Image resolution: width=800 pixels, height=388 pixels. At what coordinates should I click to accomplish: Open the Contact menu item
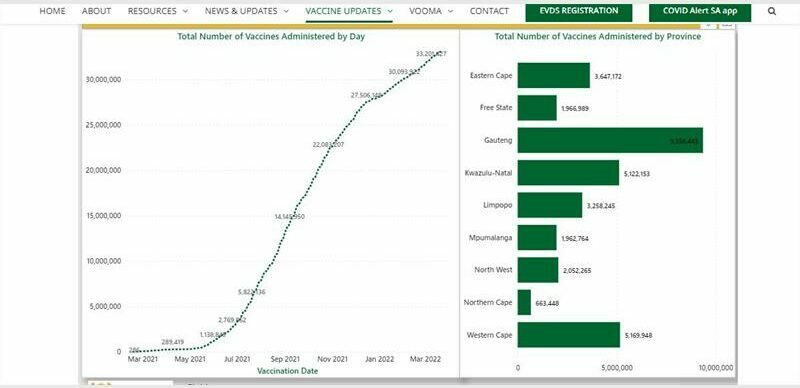[x=489, y=11]
